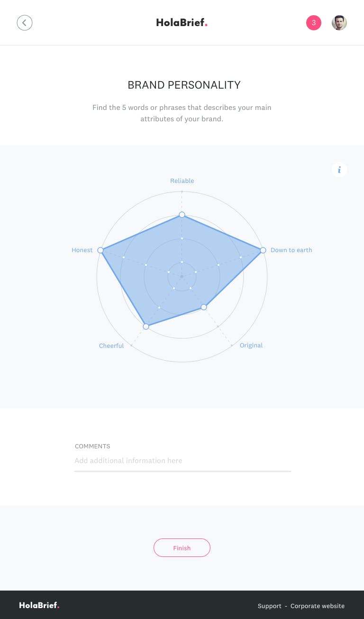Viewport: 364px width, 619px height.
Task: Open the user profile avatar
Action: 339,23
